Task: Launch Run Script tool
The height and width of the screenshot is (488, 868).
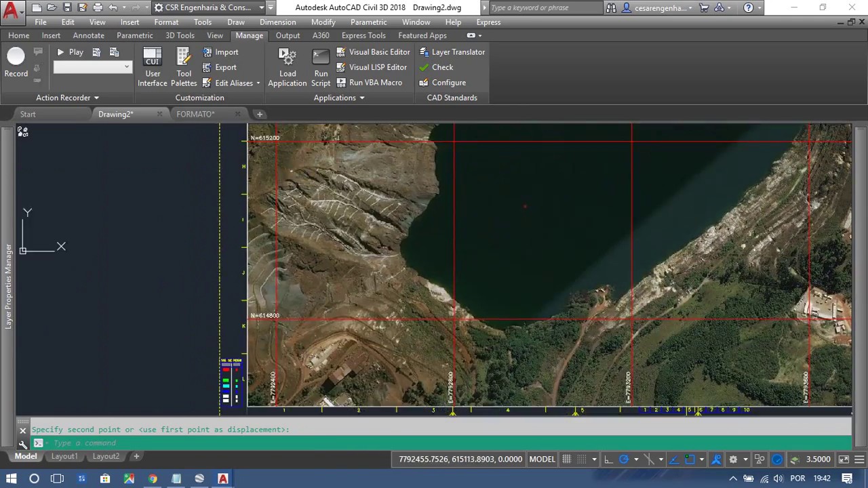Action: click(321, 66)
